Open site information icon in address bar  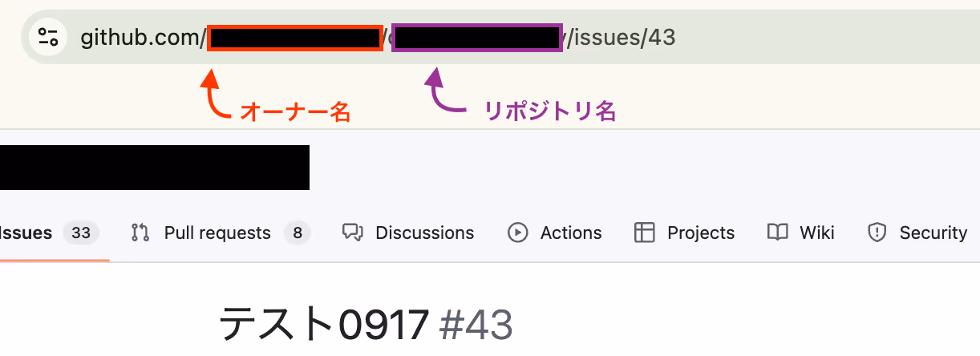pos(48,37)
